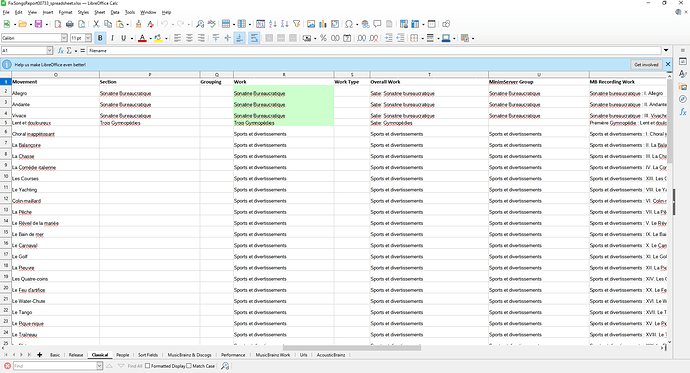Image resolution: width=690 pixels, height=373 pixels.
Task: Click Align Left icon
Action: (177, 38)
